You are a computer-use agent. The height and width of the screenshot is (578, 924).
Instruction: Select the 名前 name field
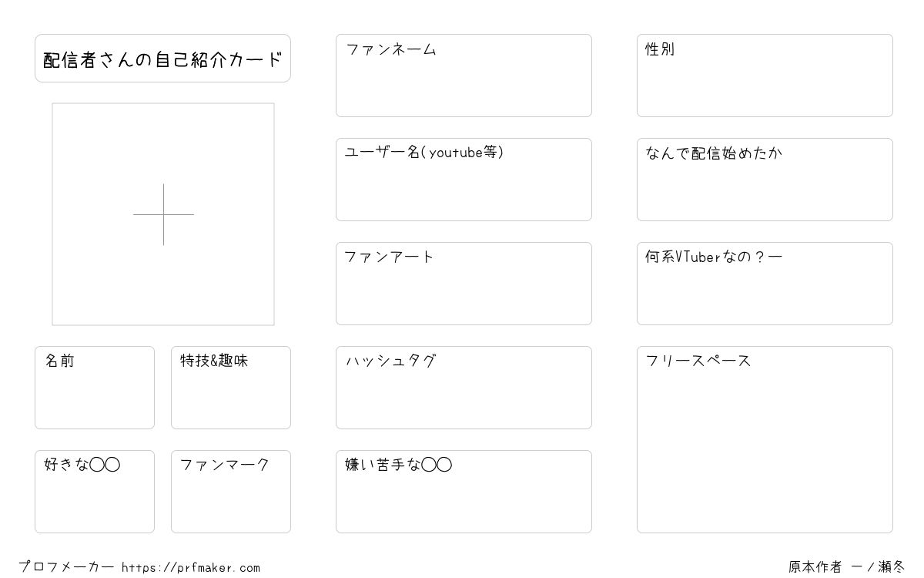pyautogui.click(x=95, y=388)
